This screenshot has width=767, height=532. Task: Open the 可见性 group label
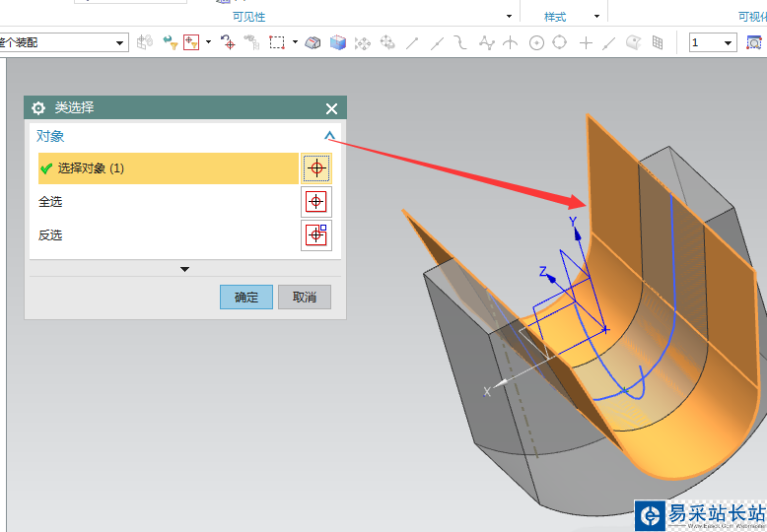[x=248, y=17]
